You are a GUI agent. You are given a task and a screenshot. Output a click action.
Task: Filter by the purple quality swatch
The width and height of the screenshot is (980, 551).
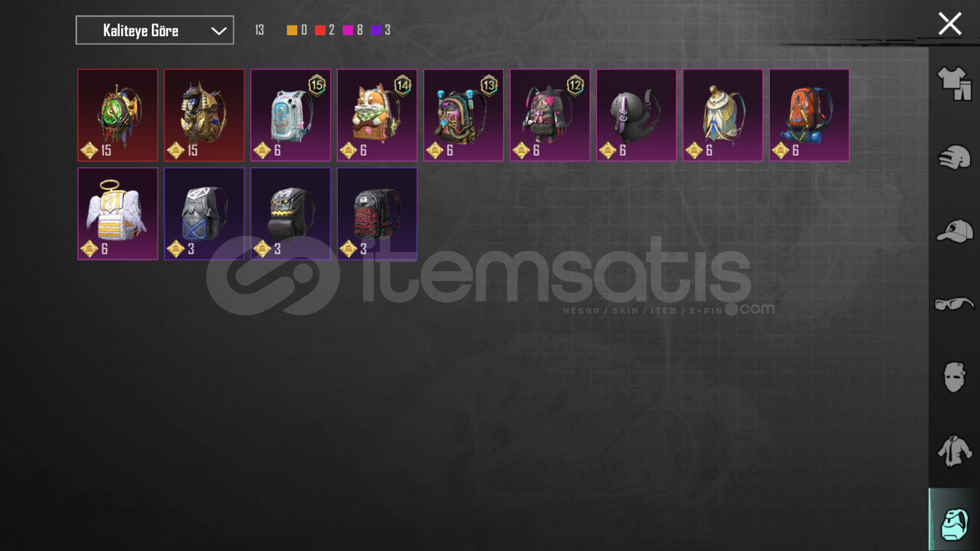[x=376, y=30]
